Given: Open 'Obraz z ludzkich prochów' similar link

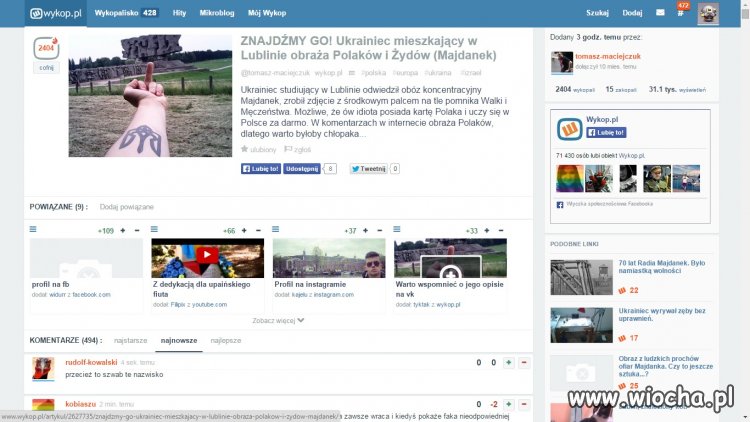Looking at the screenshot, I should point(665,366).
